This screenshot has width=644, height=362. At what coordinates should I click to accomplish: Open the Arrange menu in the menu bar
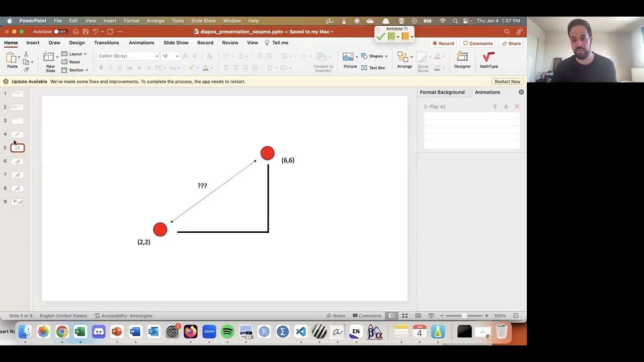pos(155,21)
